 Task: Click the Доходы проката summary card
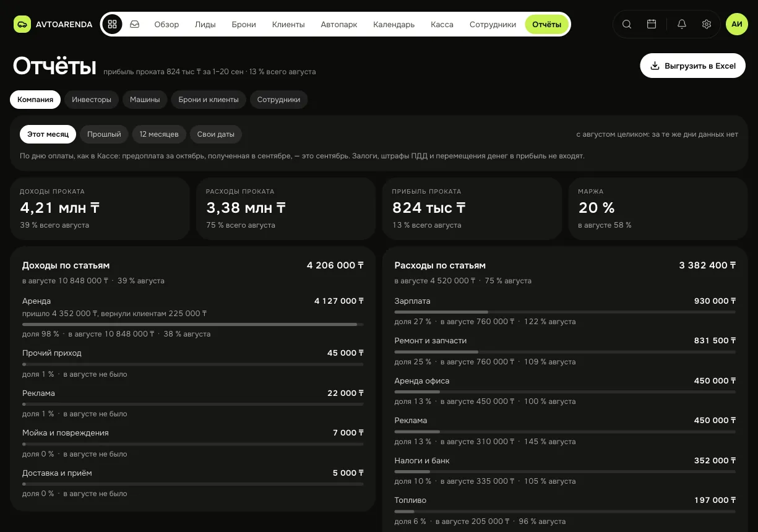100,208
